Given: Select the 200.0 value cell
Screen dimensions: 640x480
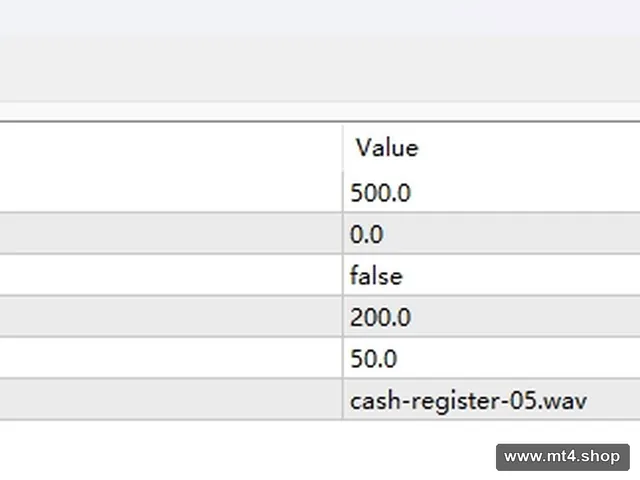Looking at the screenshot, I should pos(491,317).
